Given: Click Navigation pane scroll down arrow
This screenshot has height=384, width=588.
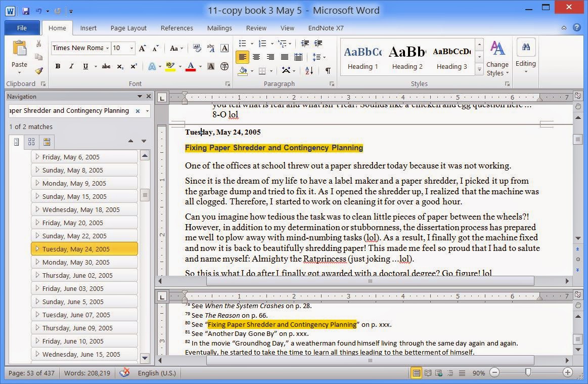Looking at the screenshot, I should pyautogui.click(x=145, y=358).
